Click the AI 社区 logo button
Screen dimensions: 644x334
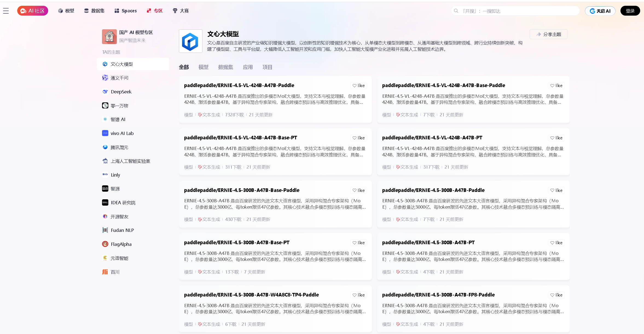coord(33,11)
